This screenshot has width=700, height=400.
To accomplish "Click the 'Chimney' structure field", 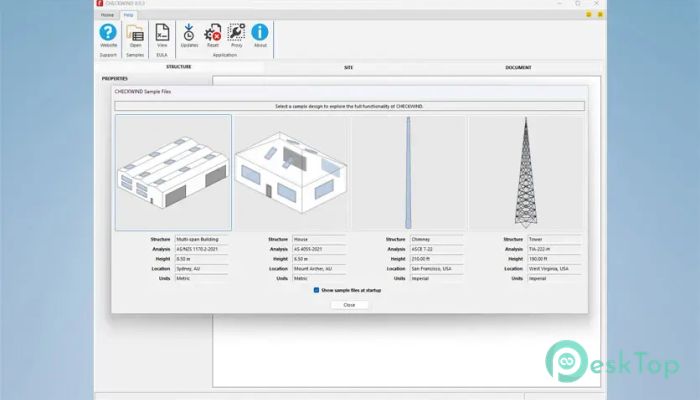I will pos(437,239).
